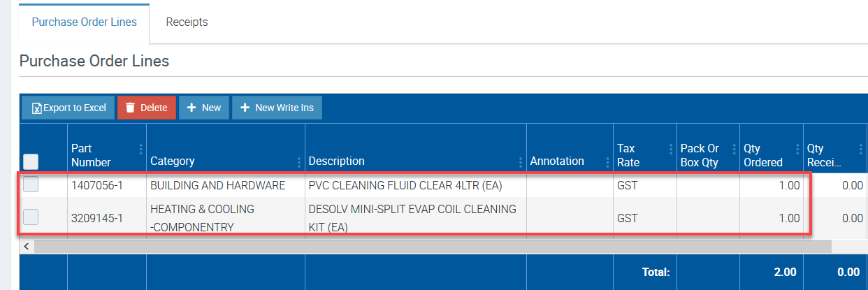Click the trash icon on Delete button
868x290 pixels.
130,108
